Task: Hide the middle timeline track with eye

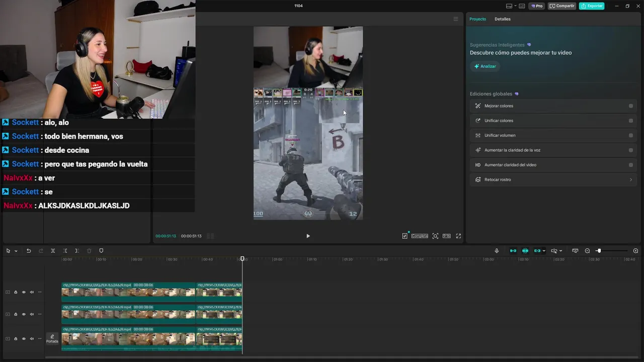Action: [x=24, y=314]
